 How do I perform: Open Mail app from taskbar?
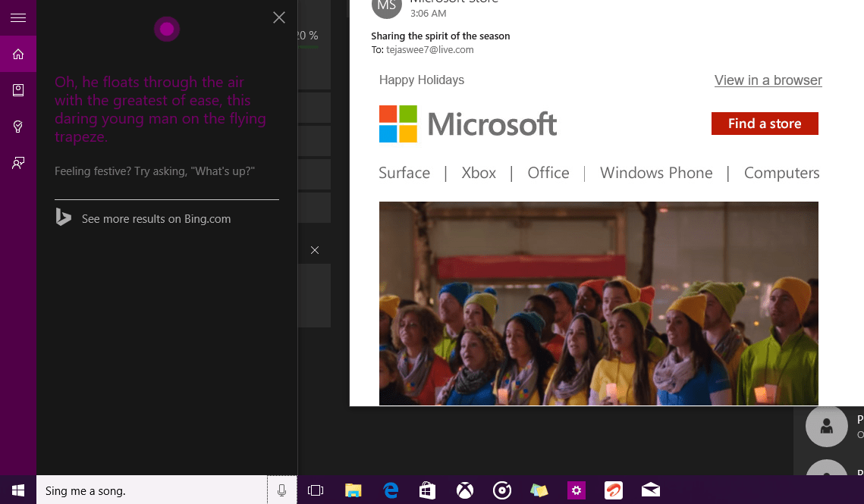click(651, 490)
